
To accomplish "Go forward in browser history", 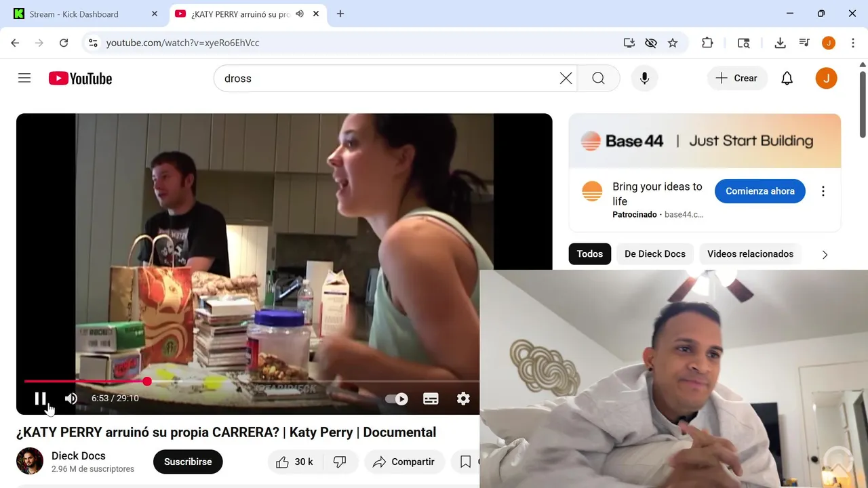I will (x=39, y=43).
